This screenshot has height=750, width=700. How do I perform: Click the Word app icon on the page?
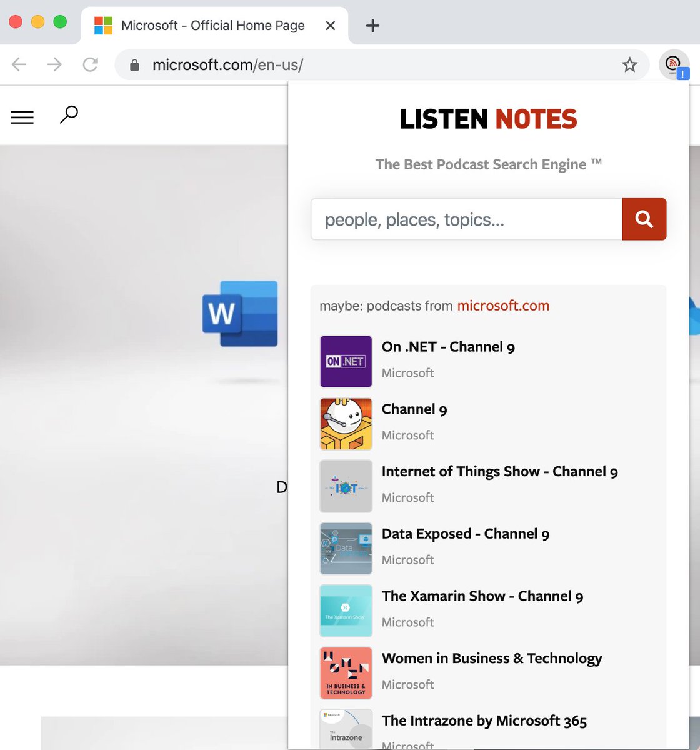point(240,313)
